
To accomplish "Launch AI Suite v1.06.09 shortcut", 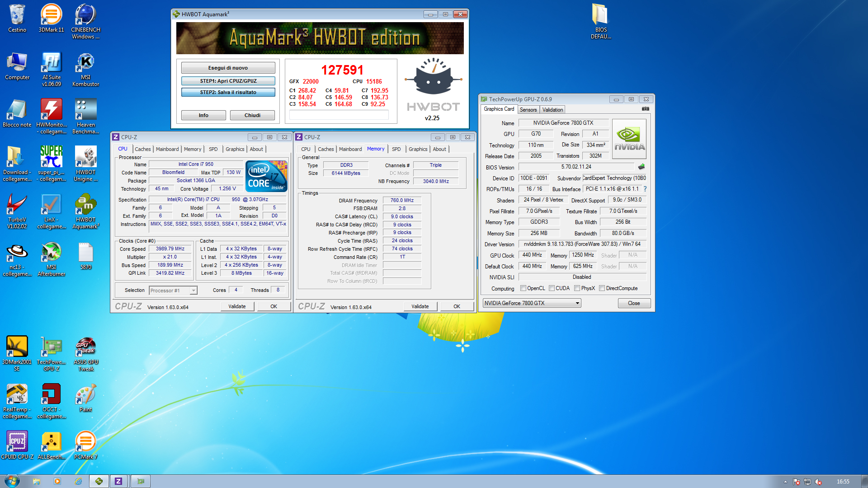I will [x=51, y=69].
